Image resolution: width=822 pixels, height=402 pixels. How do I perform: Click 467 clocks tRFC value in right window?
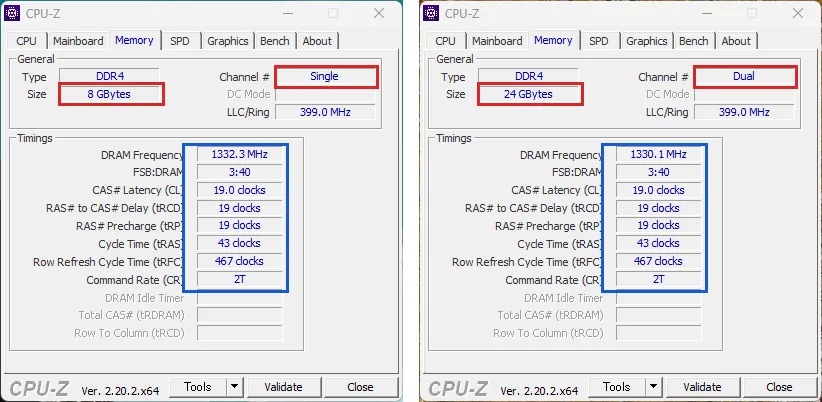coord(658,261)
